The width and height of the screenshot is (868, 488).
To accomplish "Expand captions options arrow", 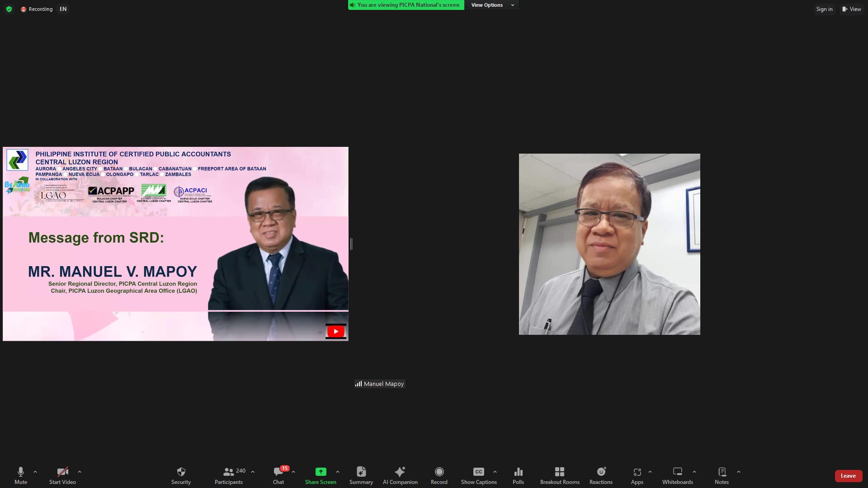I will [x=495, y=472].
